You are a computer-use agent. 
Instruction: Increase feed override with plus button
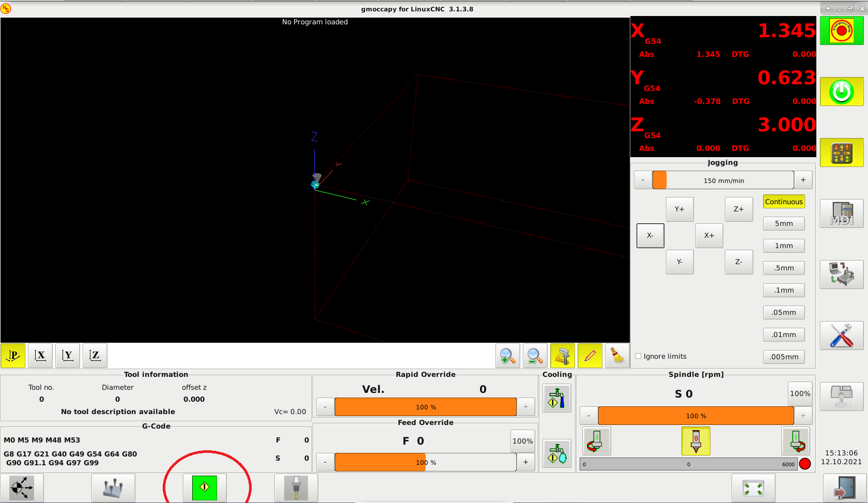point(525,462)
